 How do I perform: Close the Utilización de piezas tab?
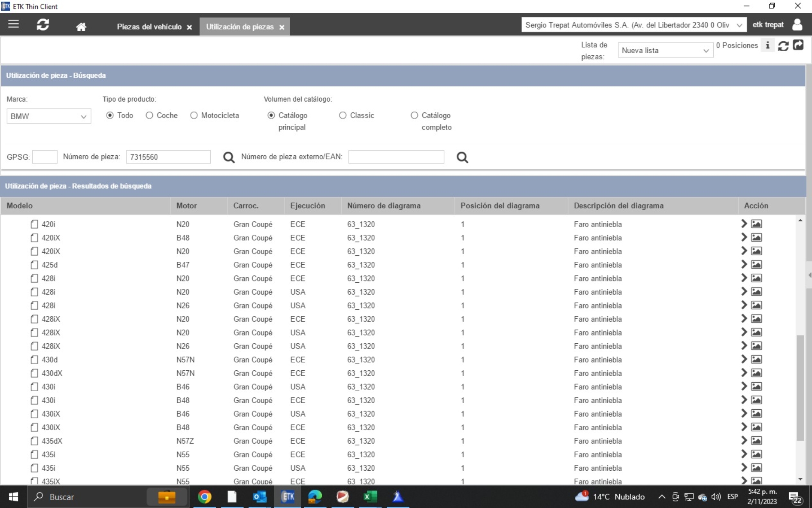point(282,27)
